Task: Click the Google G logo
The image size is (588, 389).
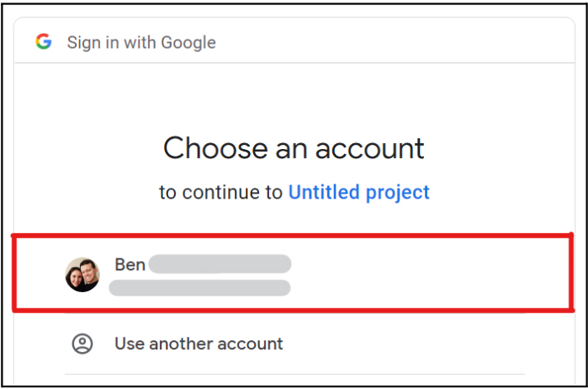Action: (x=44, y=42)
